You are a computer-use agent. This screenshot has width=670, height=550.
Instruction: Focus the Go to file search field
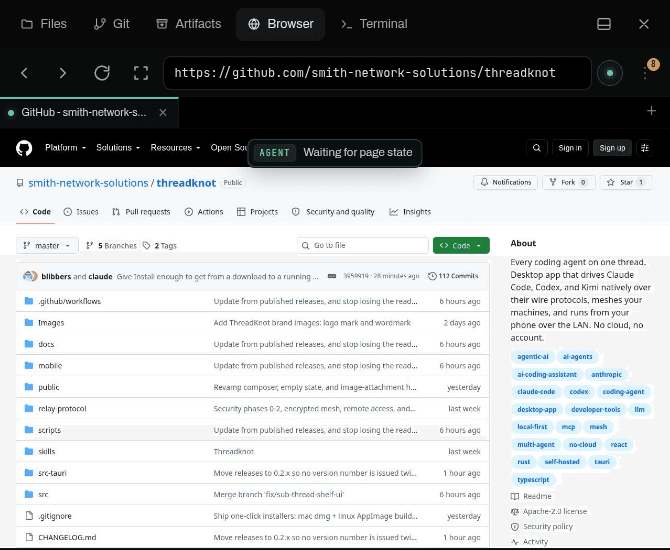tap(363, 246)
